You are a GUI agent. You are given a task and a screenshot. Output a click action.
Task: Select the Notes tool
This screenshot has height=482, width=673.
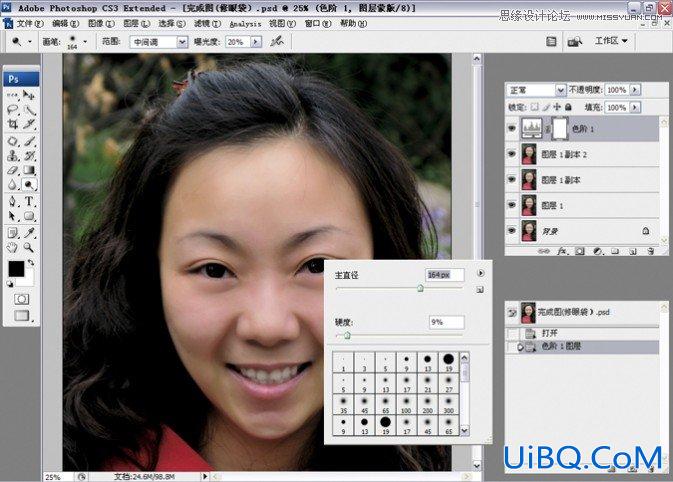coord(12,233)
